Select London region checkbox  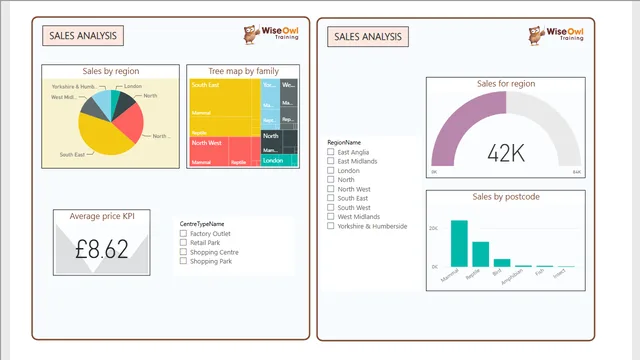[x=331, y=170]
